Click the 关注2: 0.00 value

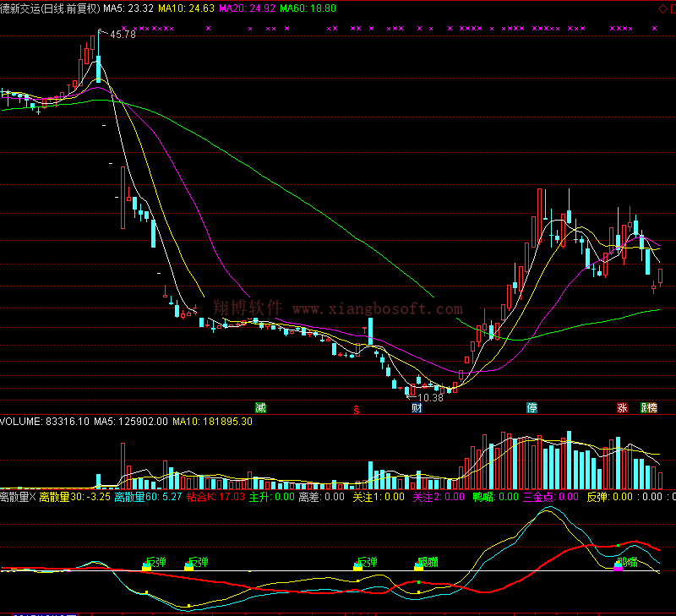(439, 497)
